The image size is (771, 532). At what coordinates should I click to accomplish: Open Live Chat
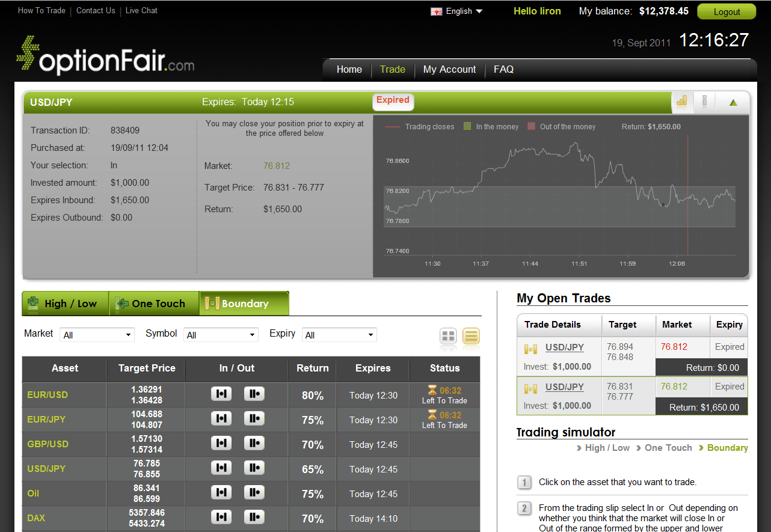coord(141,10)
